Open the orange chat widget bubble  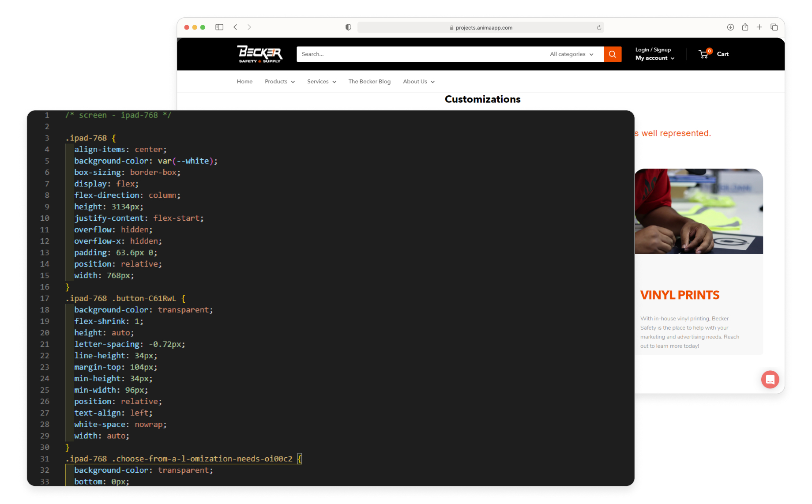(x=770, y=380)
